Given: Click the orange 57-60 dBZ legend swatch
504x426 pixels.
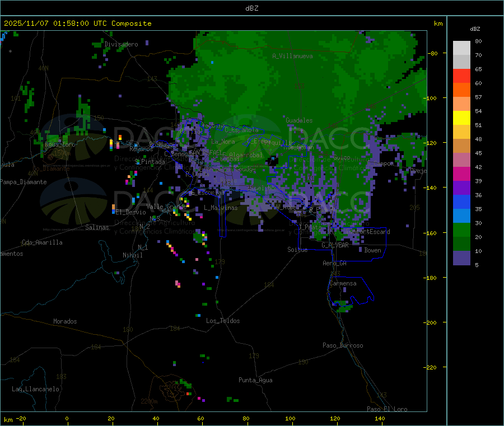Looking at the screenshot, I should click(x=461, y=90).
